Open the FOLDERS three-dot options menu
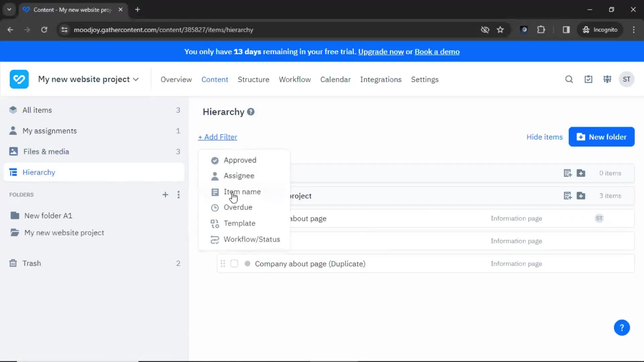The width and height of the screenshot is (644, 362). click(178, 195)
